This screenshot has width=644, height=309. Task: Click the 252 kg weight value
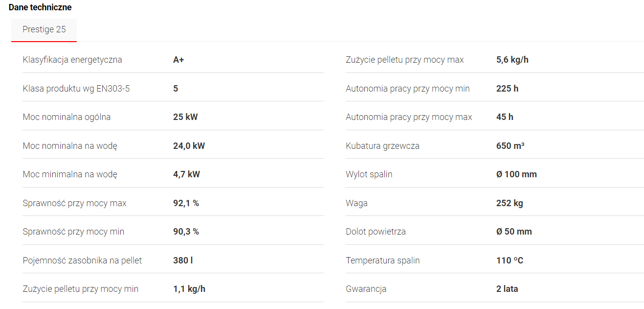pyautogui.click(x=510, y=203)
